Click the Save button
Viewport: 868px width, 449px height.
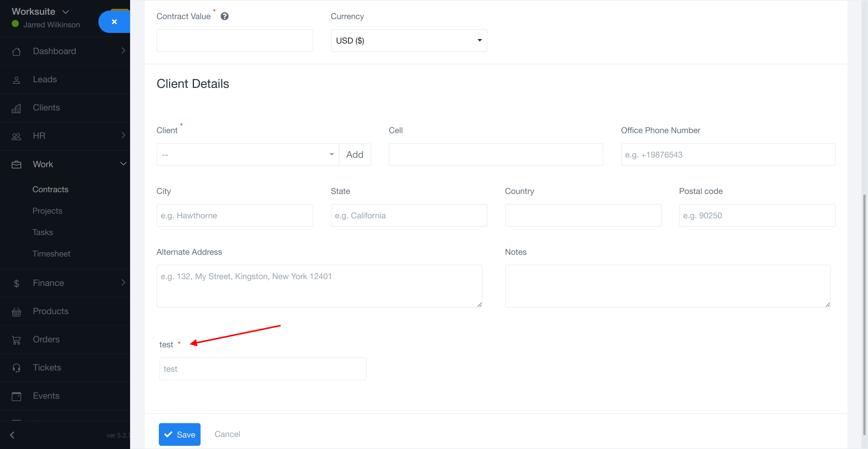tap(179, 434)
